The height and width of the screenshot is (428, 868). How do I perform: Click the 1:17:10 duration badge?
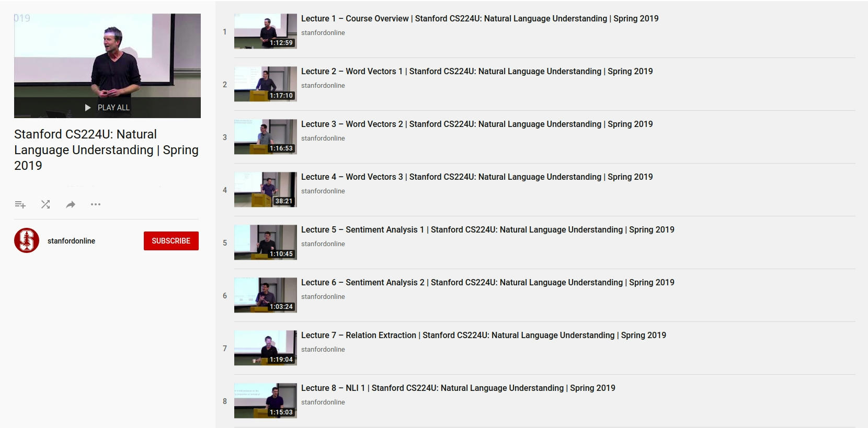[281, 96]
